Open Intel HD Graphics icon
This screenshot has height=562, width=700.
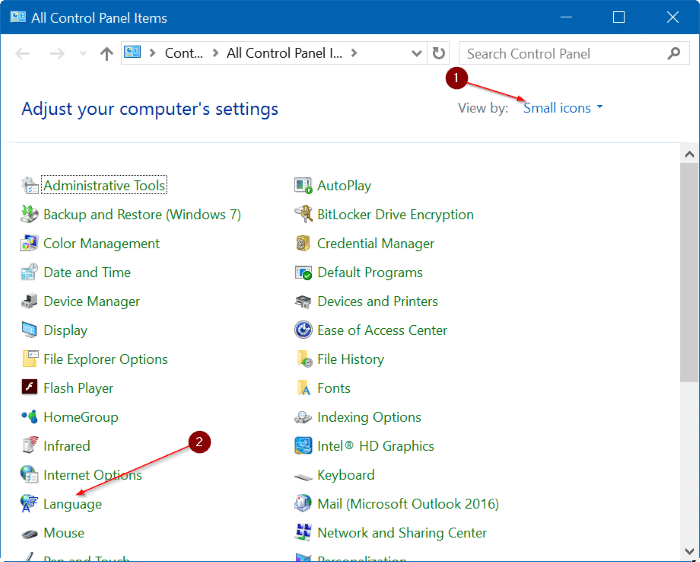coord(303,446)
